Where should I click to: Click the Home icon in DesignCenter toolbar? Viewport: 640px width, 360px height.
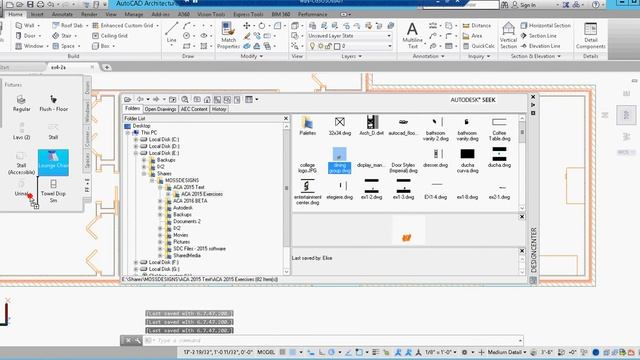207,100
